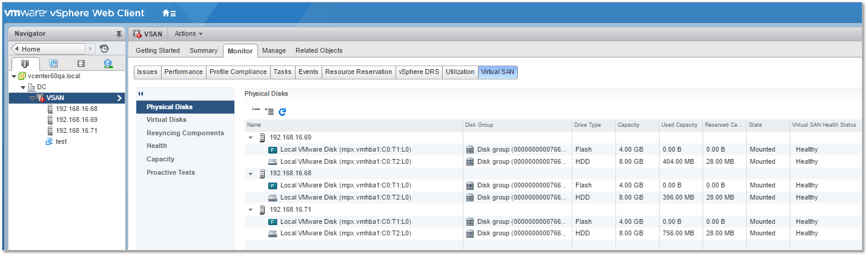Switch to Profile Compliance sub-tab

238,72
